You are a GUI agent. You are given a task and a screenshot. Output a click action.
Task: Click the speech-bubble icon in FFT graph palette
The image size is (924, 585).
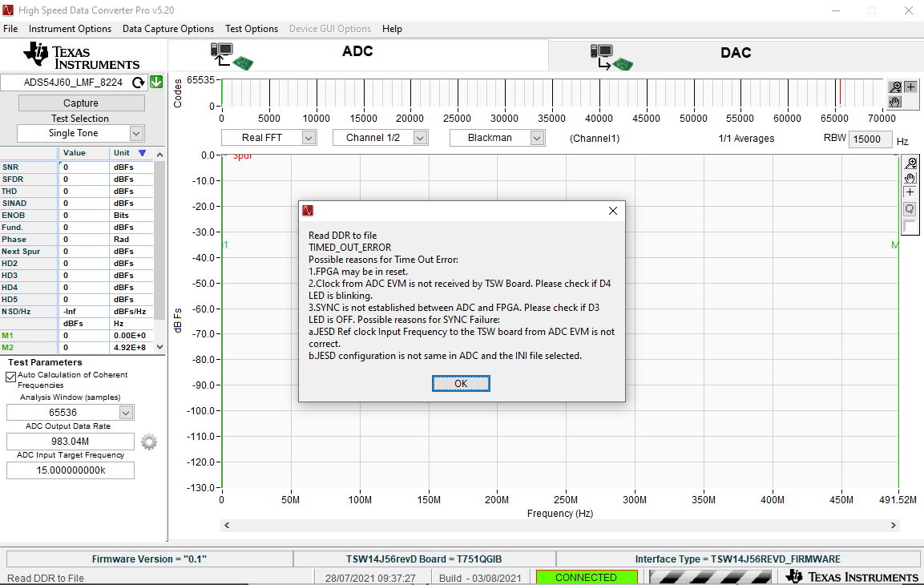coord(910,208)
